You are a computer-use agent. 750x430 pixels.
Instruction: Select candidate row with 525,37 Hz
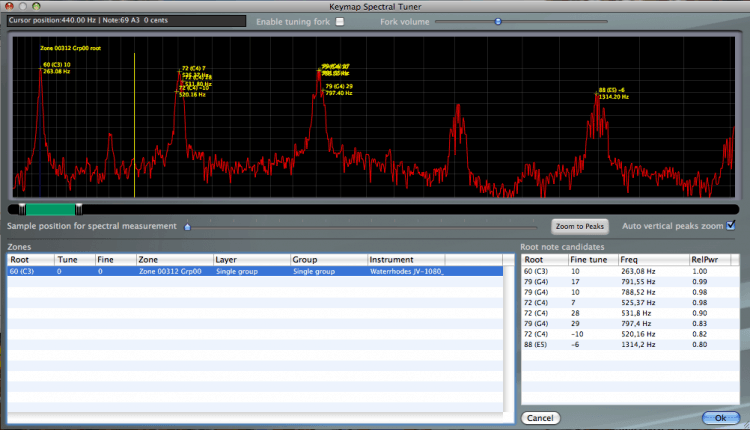[630, 303]
